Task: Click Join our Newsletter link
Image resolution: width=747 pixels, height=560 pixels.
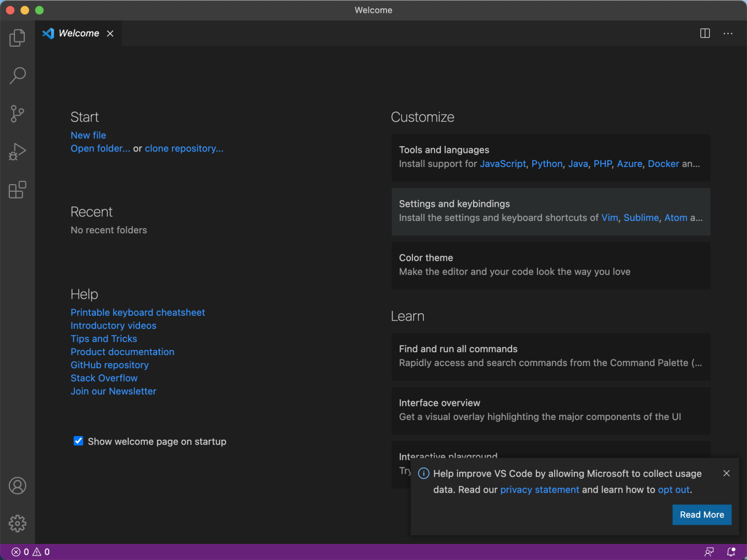Action: [114, 391]
